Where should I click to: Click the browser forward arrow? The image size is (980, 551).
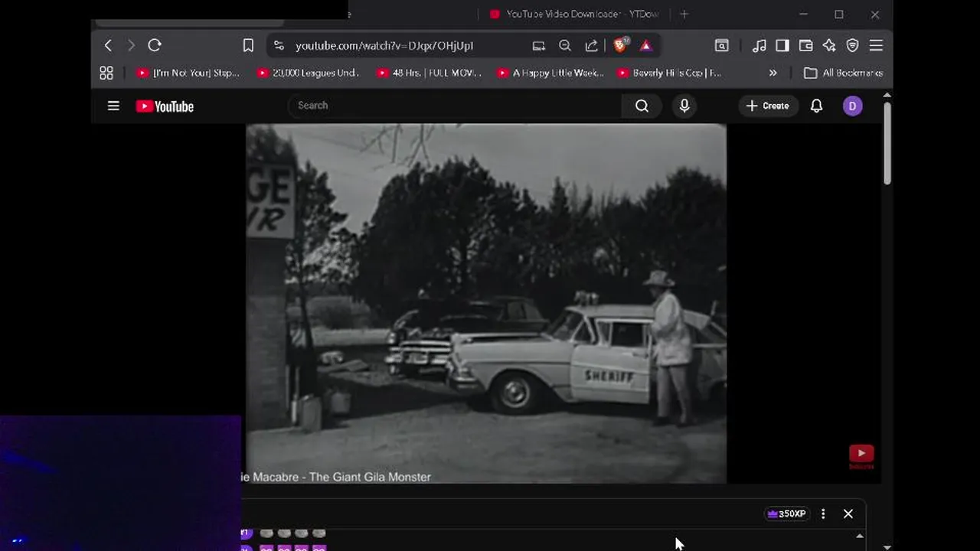coord(131,46)
